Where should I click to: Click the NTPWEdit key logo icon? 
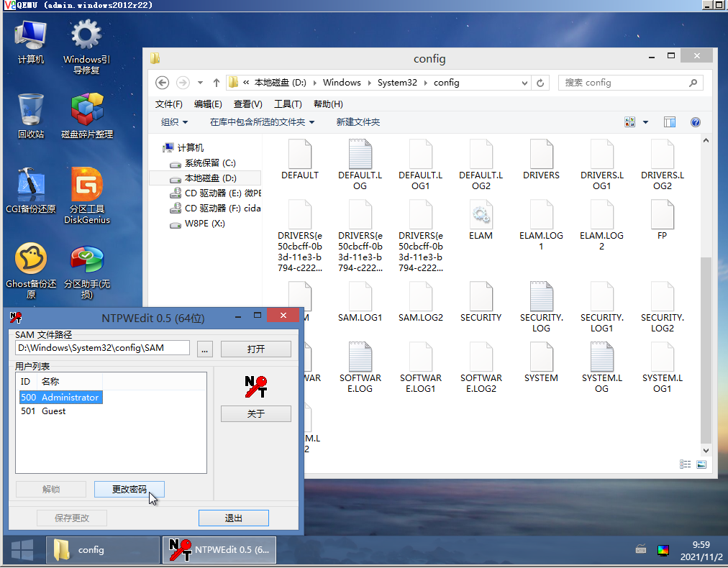tap(256, 387)
